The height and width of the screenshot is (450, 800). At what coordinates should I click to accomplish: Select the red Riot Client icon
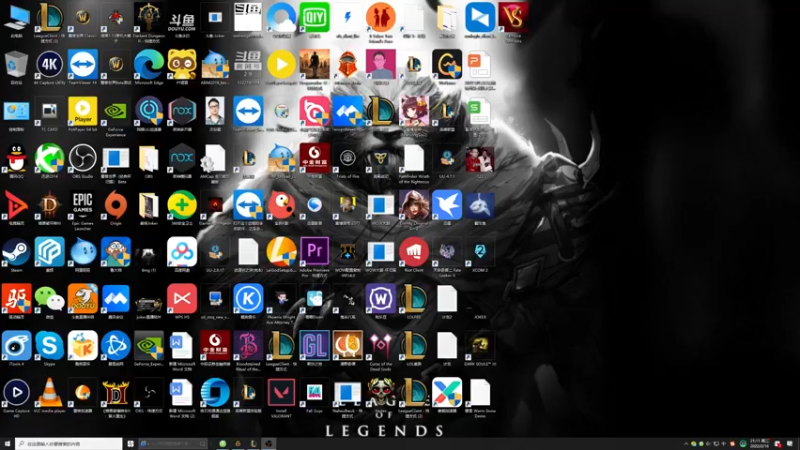[x=414, y=254]
